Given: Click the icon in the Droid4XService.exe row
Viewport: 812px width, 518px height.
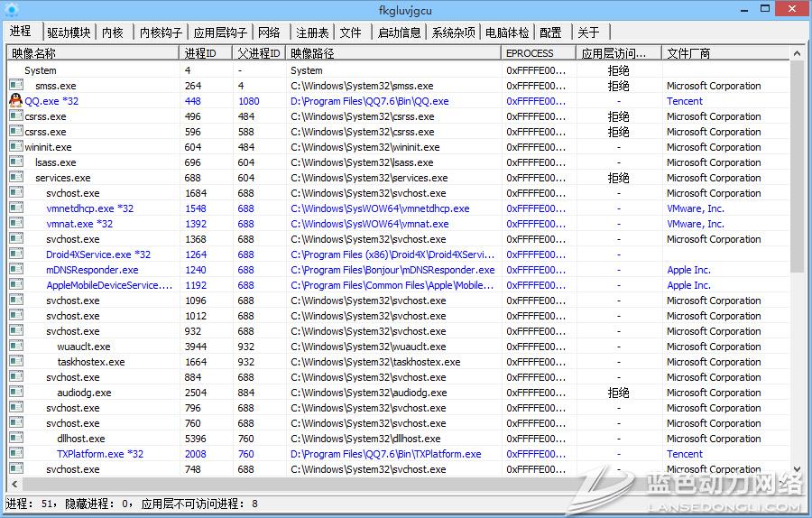Looking at the screenshot, I should tap(15, 254).
